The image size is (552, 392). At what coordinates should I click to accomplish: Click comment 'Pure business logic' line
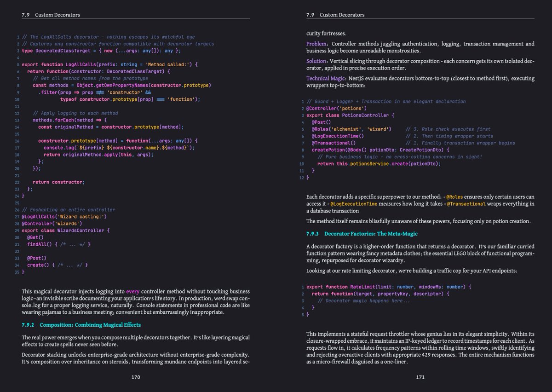coord(400,156)
